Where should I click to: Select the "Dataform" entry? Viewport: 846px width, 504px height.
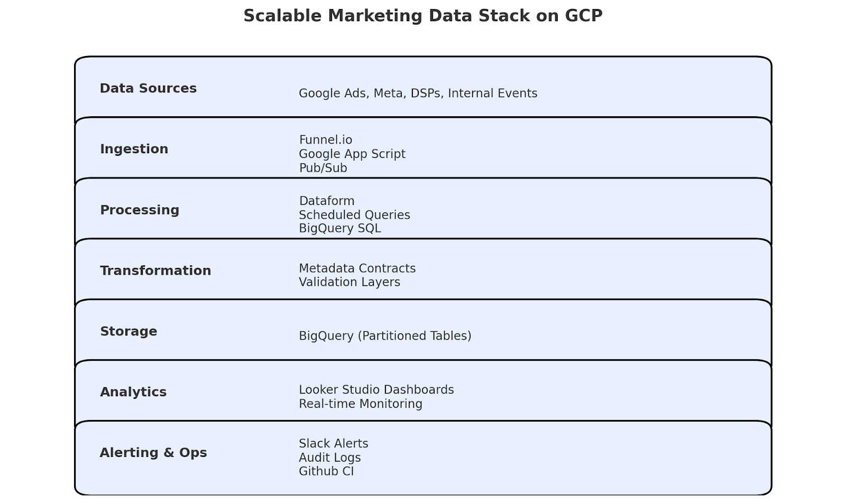[326, 201]
